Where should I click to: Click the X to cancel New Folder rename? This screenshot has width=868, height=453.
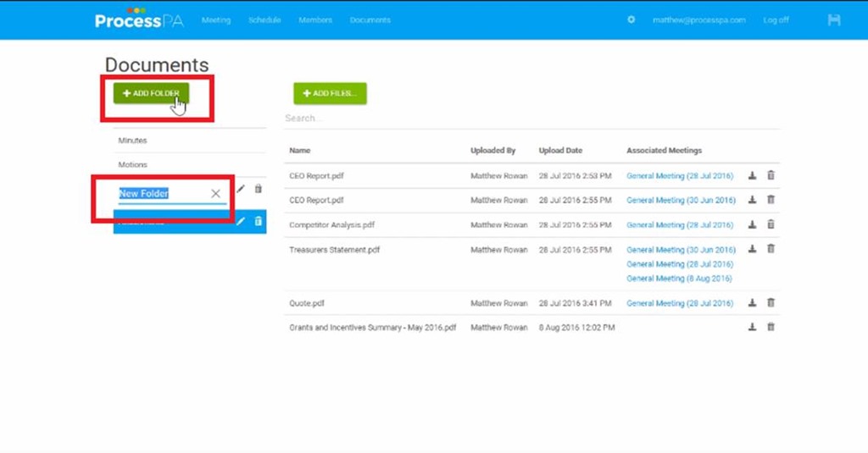click(x=215, y=194)
